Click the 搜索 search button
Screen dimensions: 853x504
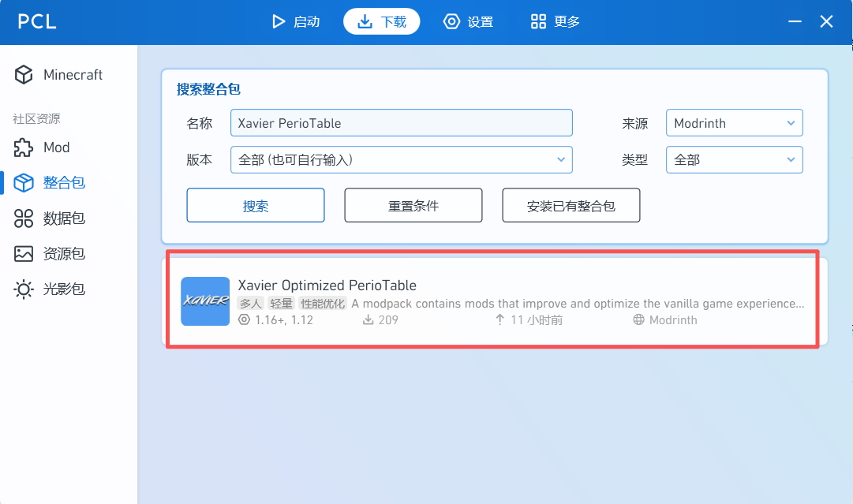tap(256, 206)
